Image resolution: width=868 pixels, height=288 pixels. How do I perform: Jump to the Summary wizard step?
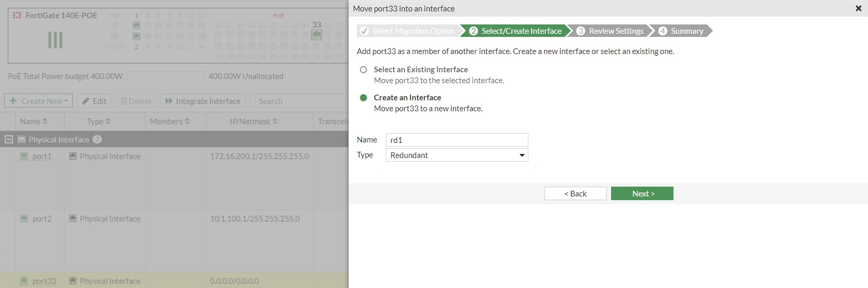click(x=681, y=31)
